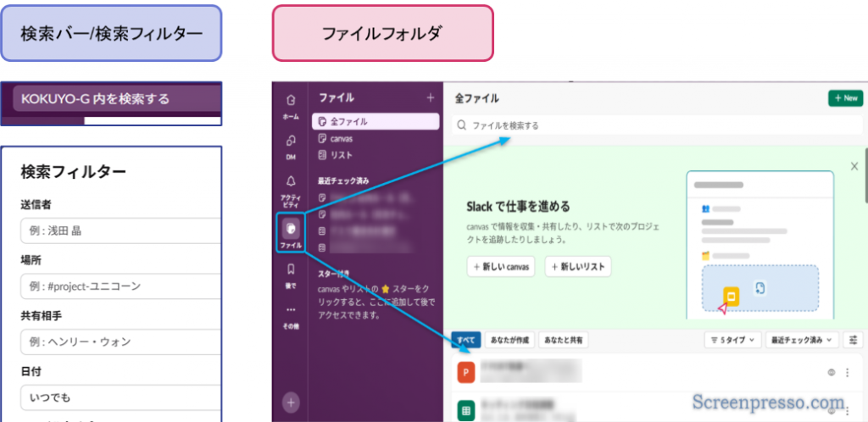Select the すべて filter tab
This screenshot has width=868, height=422.
click(465, 340)
